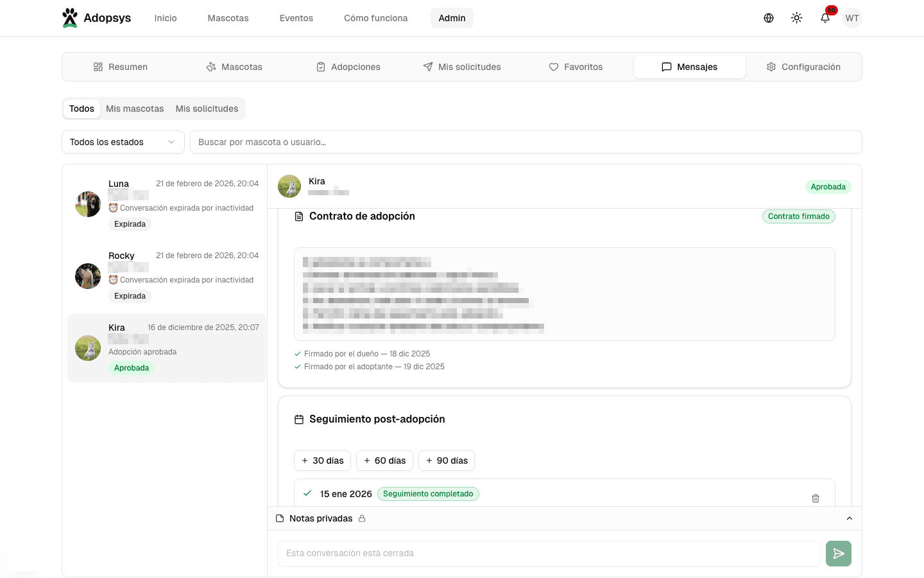Viewport: 924px width, 578px height.
Task: Add a 30 días follow-up
Action: click(x=322, y=460)
